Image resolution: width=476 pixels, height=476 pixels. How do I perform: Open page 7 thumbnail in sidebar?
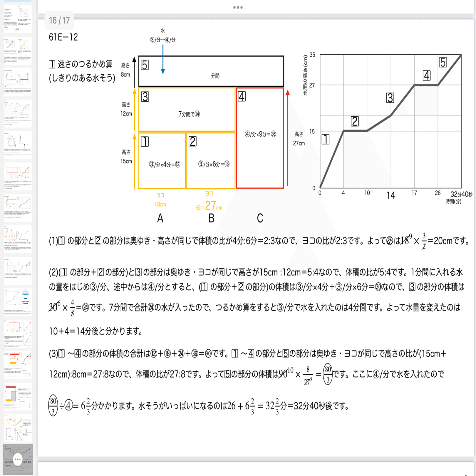tap(18, 176)
